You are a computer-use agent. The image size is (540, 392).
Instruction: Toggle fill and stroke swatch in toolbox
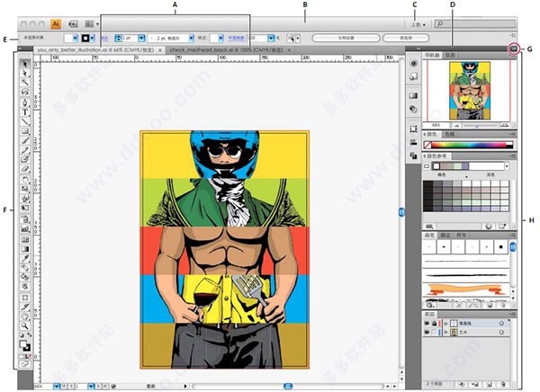pos(25,346)
